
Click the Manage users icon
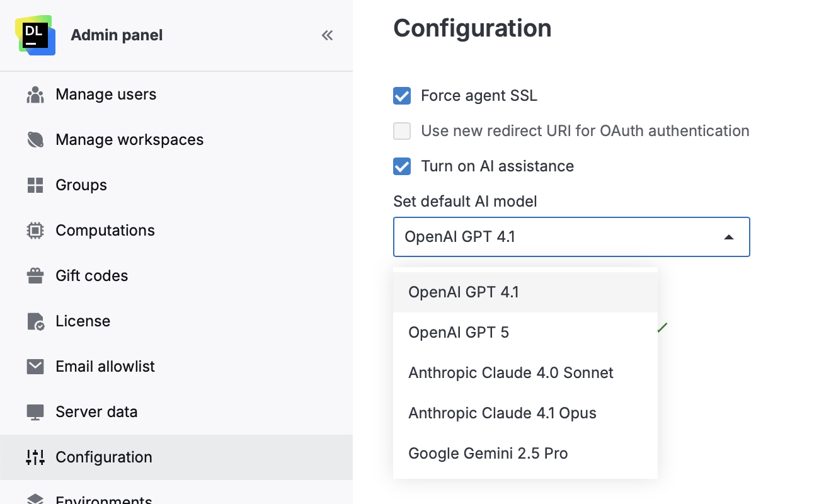[36, 94]
